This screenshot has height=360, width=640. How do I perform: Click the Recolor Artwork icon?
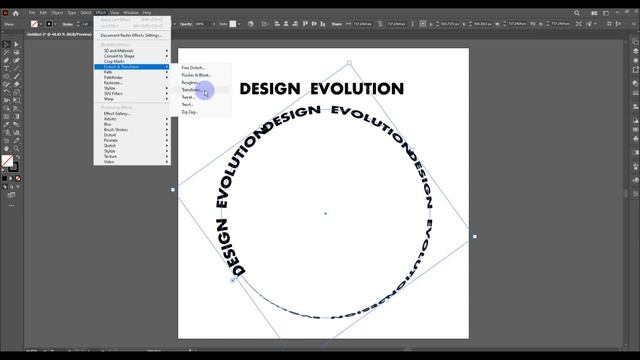tap(251, 24)
